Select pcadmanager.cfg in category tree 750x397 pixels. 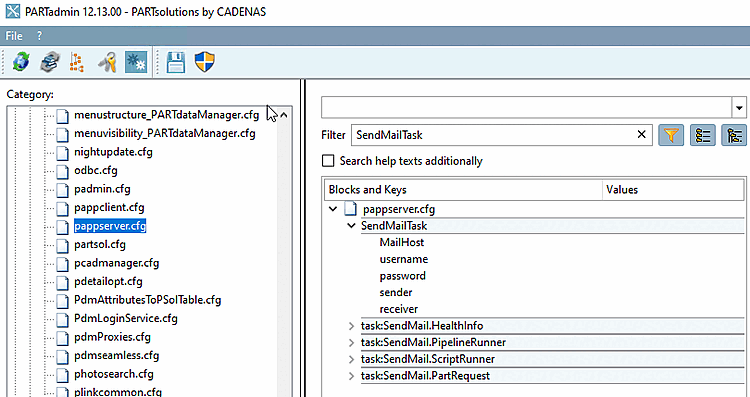point(116,263)
